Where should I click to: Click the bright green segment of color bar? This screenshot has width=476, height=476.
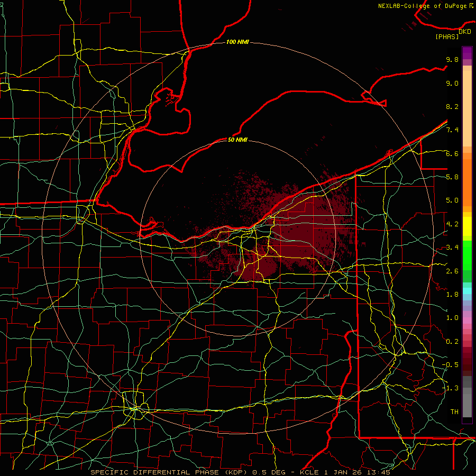tap(467, 255)
